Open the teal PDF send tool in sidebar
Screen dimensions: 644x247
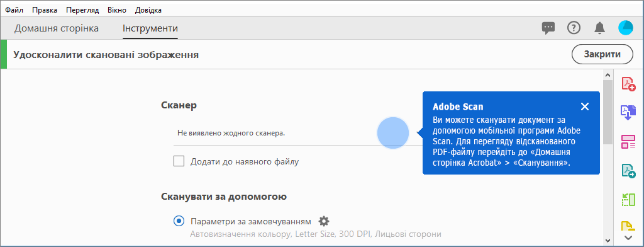click(x=628, y=170)
